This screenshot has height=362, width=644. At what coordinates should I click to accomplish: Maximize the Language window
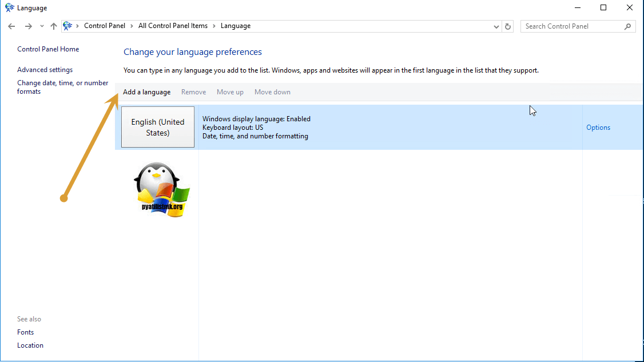click(603, 8)
